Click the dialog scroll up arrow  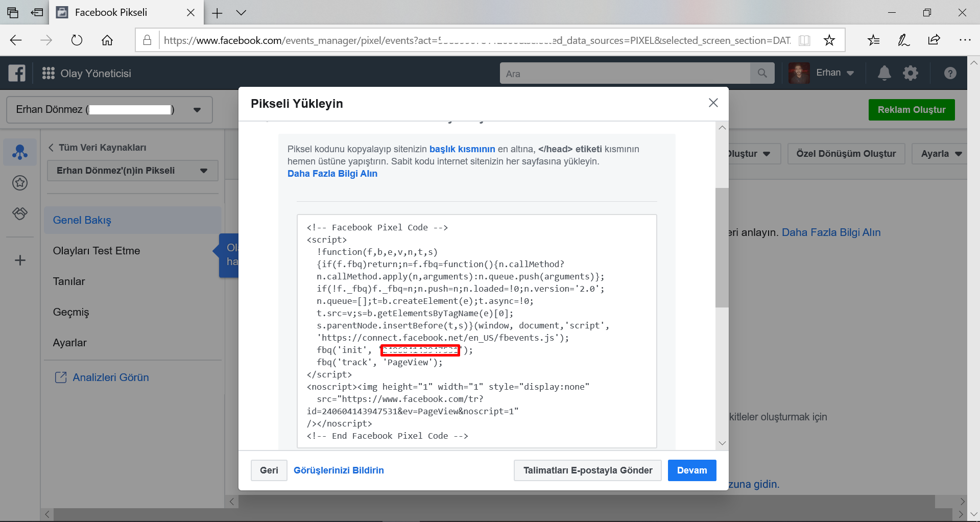[722, 128]
